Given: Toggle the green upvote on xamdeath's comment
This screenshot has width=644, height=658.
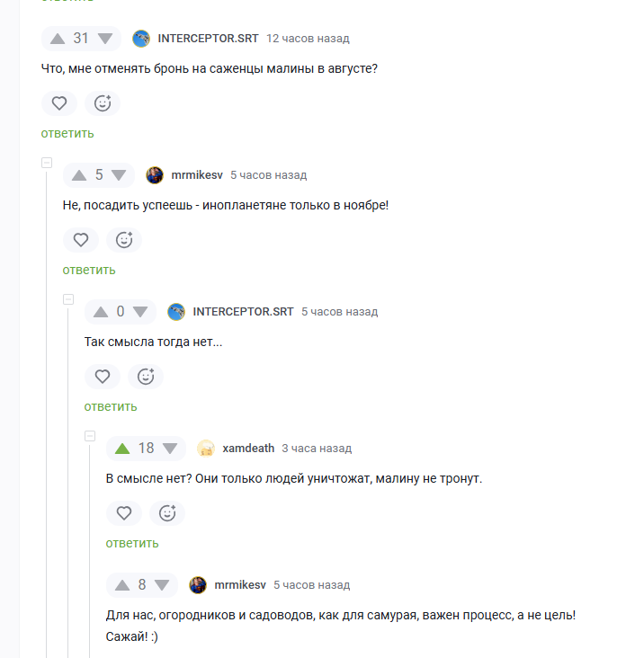Looking at the screenshot, I should [122, 449].
